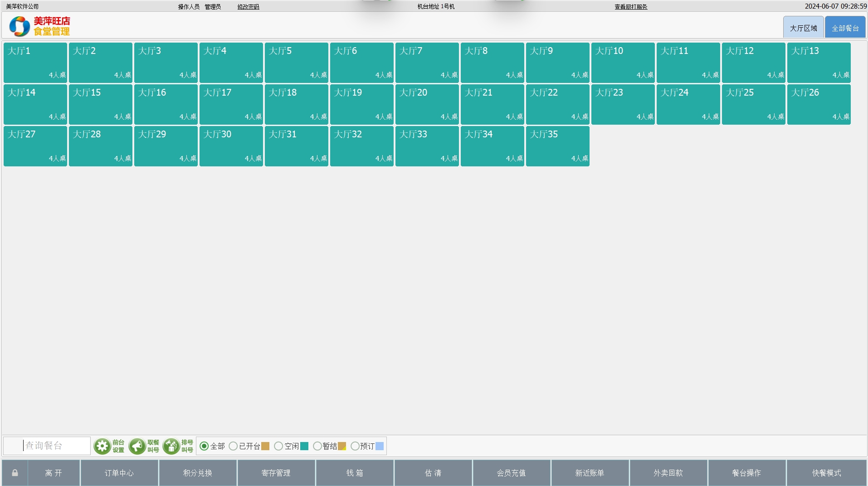Click the 美萍旺店 logo icon

20,26
